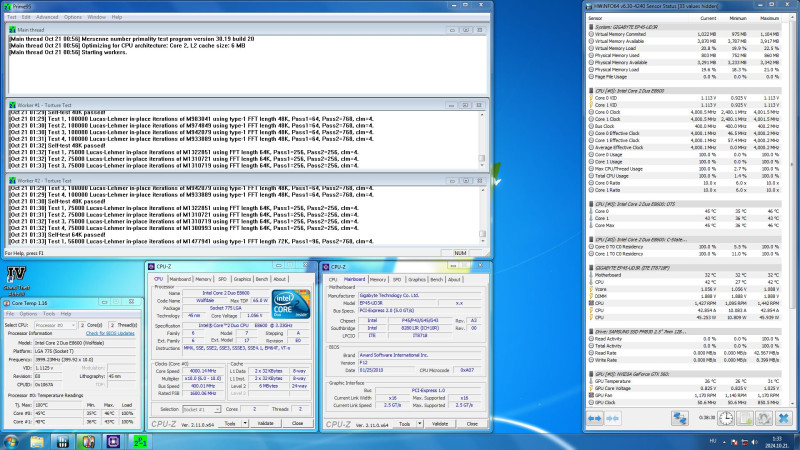800x450 pixels.
Task: Open Window menu in Prime95
Action: pyautogui.click(x=96, y=17)
